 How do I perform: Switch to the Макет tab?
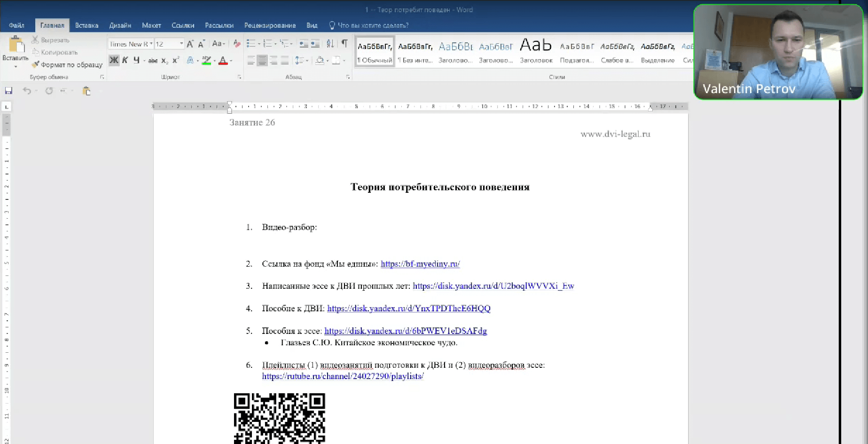[x=151, y=25]
